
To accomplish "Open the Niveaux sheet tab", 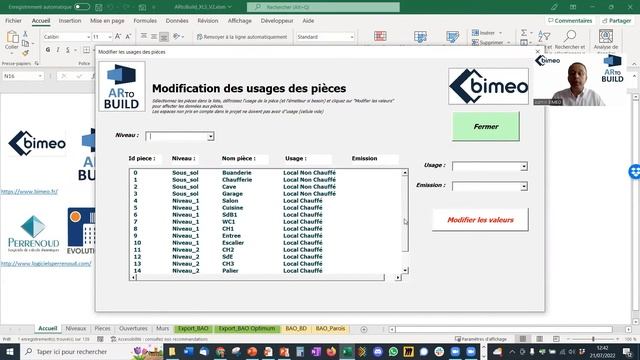I will pos(76,329).
